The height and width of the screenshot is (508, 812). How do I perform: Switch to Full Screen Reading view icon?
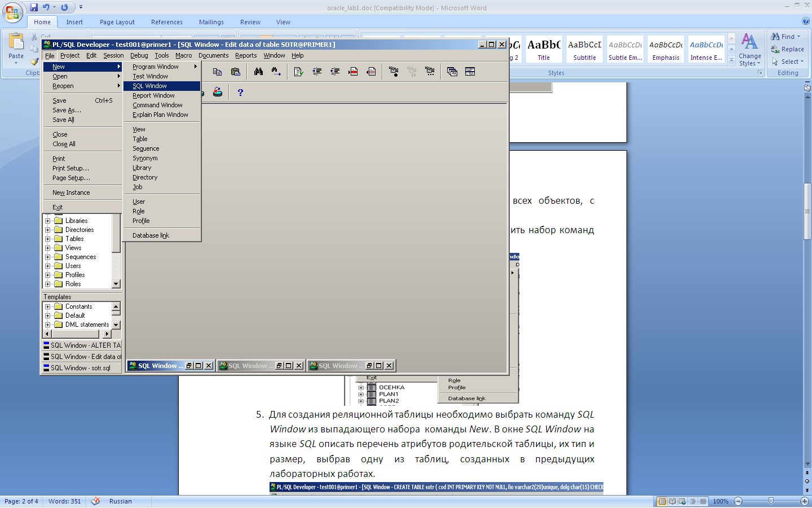(672, 501)
